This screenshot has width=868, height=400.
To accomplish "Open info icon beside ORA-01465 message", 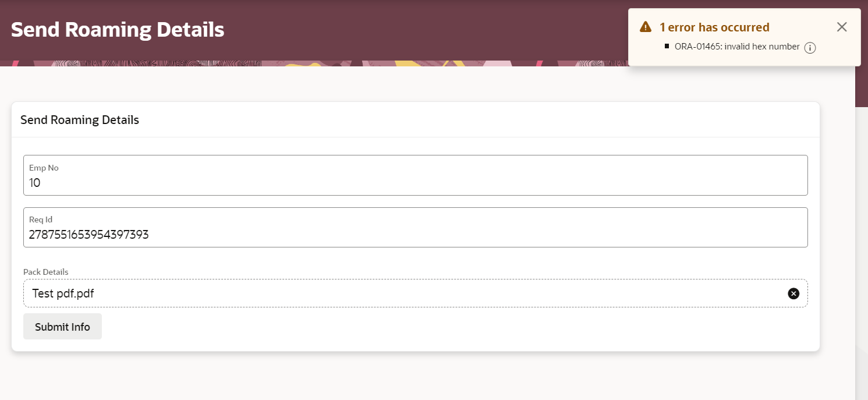I will pos(810,48).
